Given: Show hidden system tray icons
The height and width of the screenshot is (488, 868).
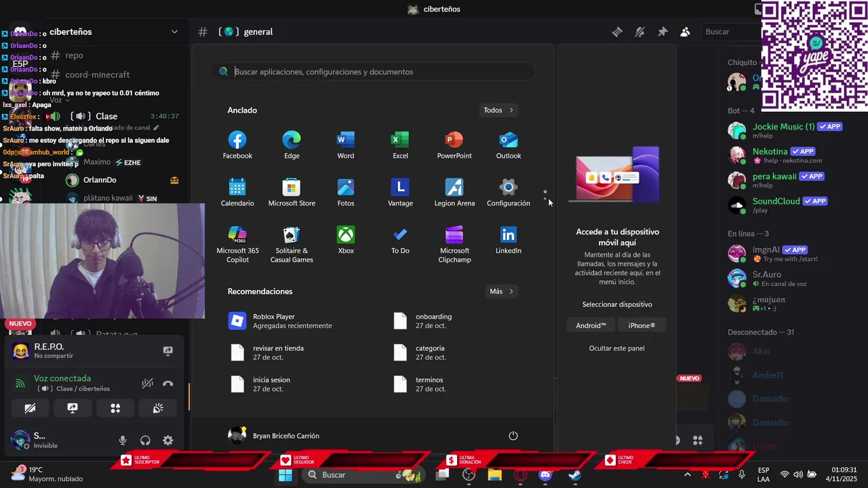Looking at the screenshot, I should [x=688, y=475].
